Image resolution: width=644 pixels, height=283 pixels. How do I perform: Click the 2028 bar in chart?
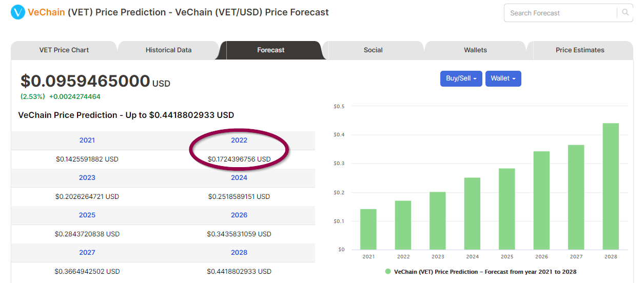[611, 186]
